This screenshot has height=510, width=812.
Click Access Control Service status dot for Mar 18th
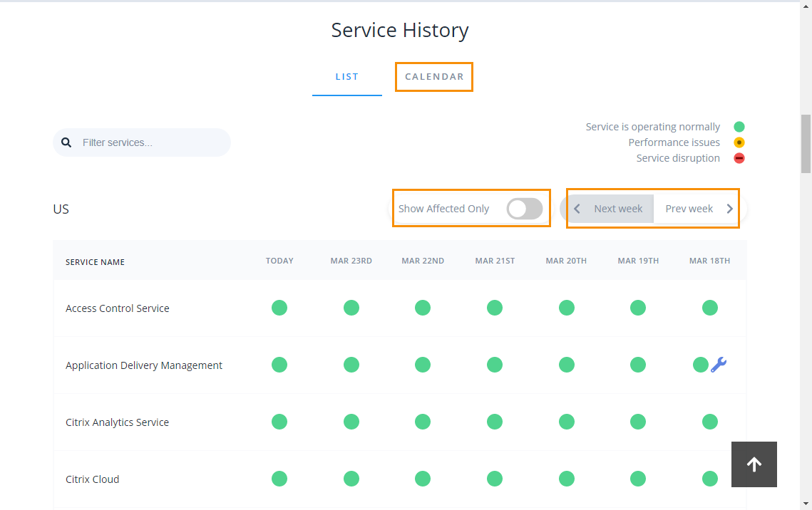710,308
